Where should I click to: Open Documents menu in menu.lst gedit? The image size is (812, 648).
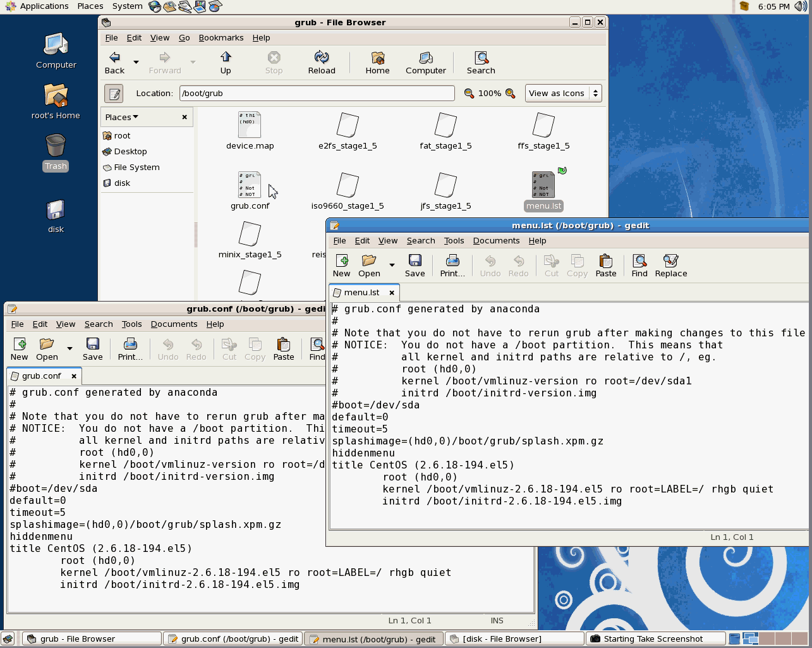pos(496,241)
